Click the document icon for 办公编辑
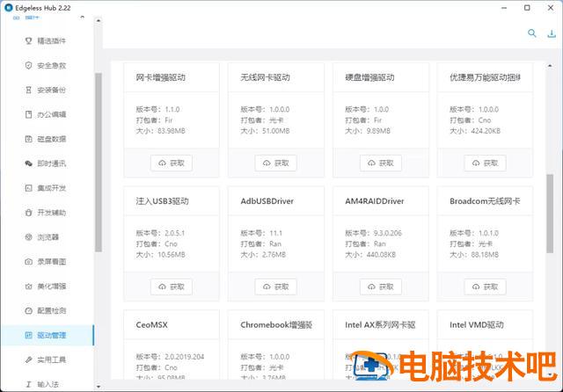Screen dimensions: 563x392 pyautogui.click(x=29, y=114)
